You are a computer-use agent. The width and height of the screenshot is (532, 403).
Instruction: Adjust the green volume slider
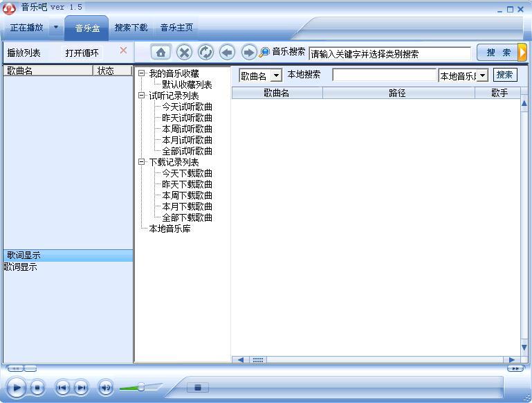[x=140, y=386]
